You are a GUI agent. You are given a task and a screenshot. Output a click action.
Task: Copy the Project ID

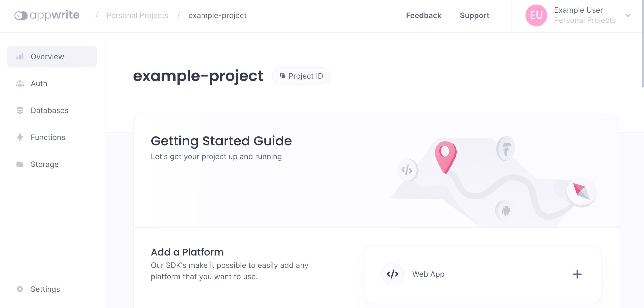pyautogui.click(x=301, y=76)
